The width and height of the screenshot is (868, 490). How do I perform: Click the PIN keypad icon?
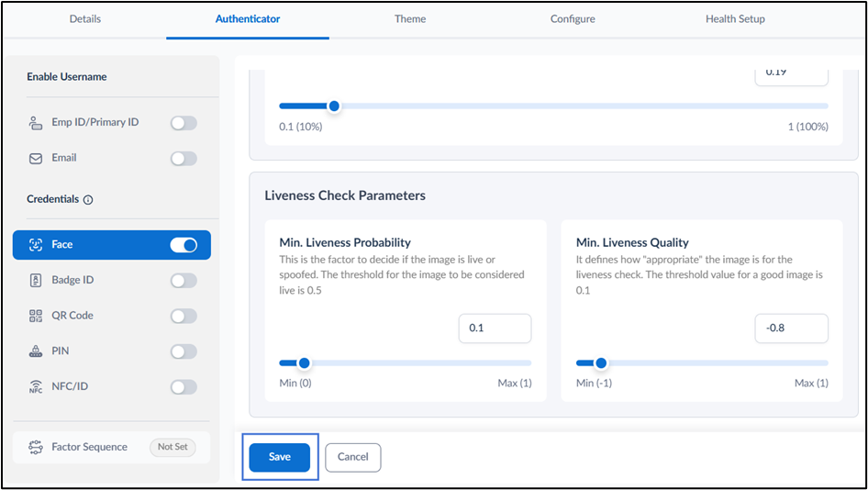(36, 351)
